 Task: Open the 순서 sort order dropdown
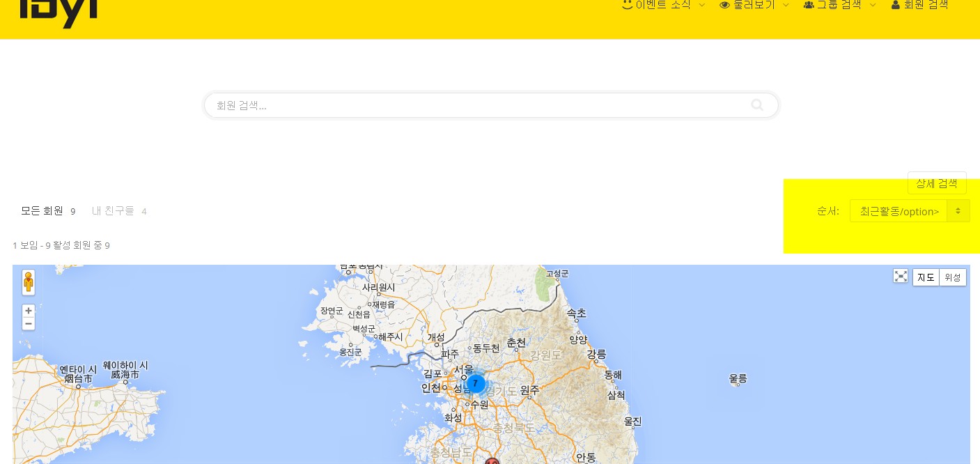(910, 211)
